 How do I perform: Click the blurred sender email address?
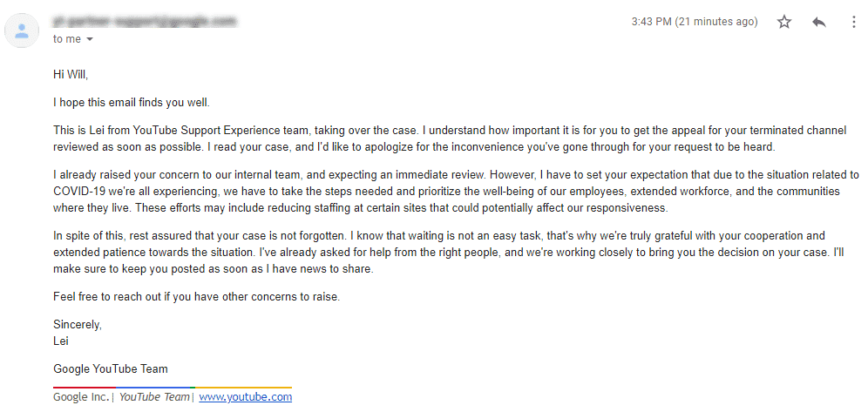[146, 22]
